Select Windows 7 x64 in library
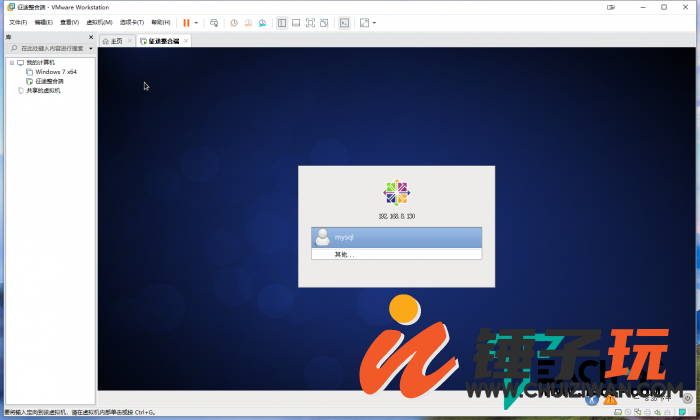 click(x=56, y=72)
